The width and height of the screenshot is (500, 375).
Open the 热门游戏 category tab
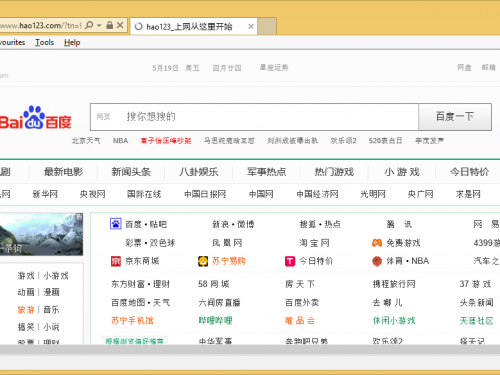pyautogui.click(x=334, y=172)
